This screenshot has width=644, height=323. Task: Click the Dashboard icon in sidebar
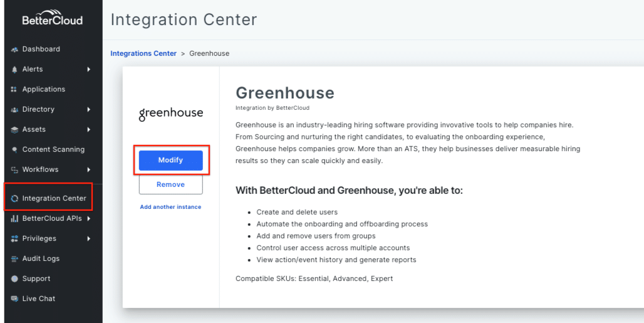[14, 50]
